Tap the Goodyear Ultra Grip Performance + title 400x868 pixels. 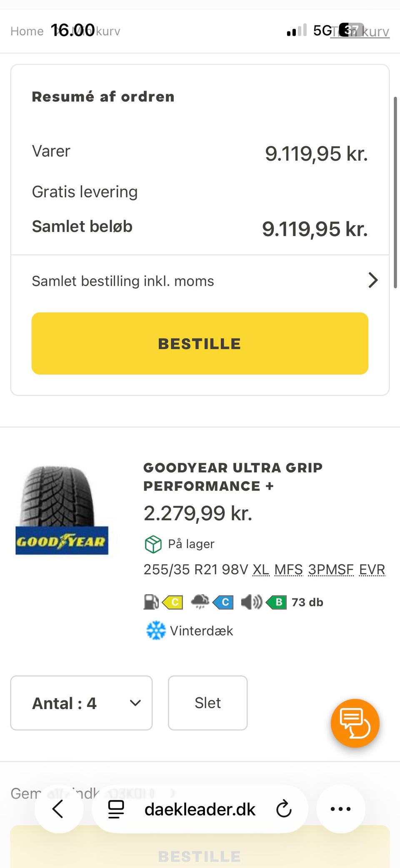coord(232,477)
